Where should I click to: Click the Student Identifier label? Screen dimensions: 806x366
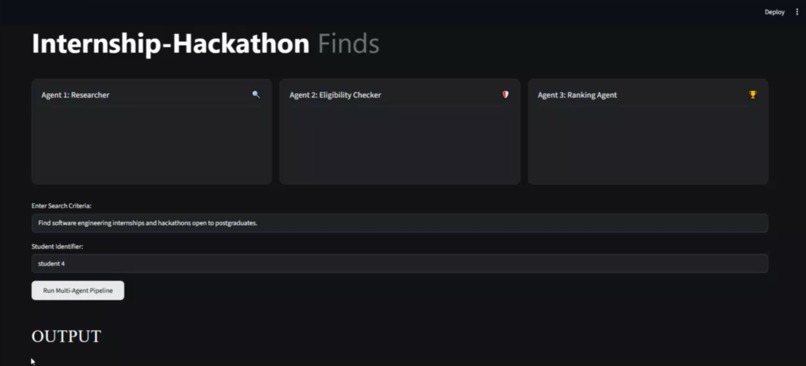coord(58,246)
